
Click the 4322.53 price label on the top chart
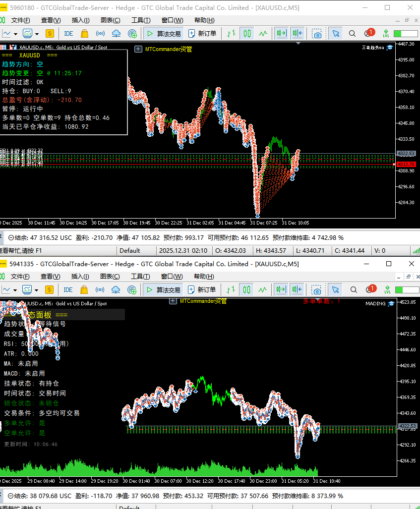coord(406,154)
